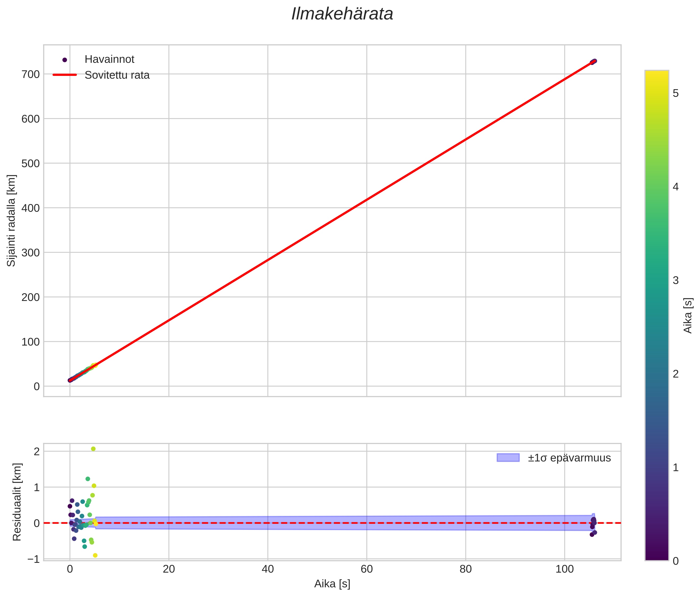This screenshot has height=596, width=700.
Task: Click the 60 tick on time axis
Action: pyautogui.click(x=367, y=569)
